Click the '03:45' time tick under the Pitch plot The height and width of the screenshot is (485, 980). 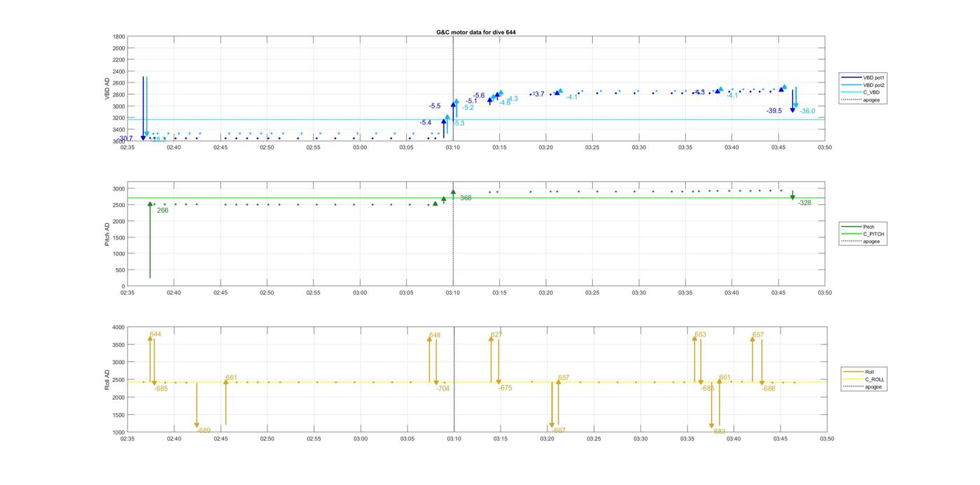(778, 293)
